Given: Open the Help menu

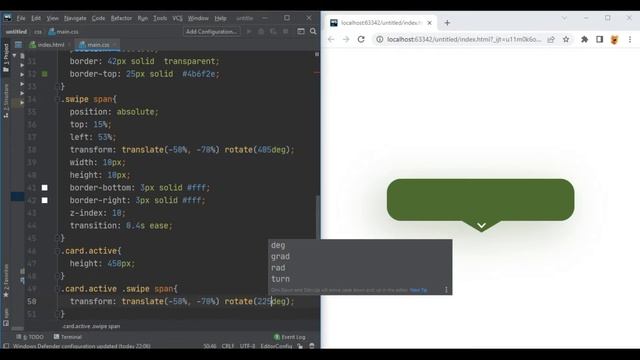Looking at the screenshot, I should [220, 18].
